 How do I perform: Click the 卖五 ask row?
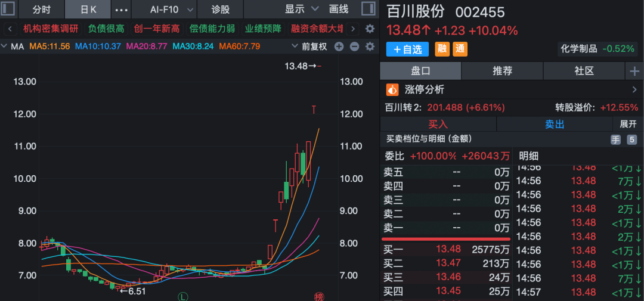[x=447, y=172]
